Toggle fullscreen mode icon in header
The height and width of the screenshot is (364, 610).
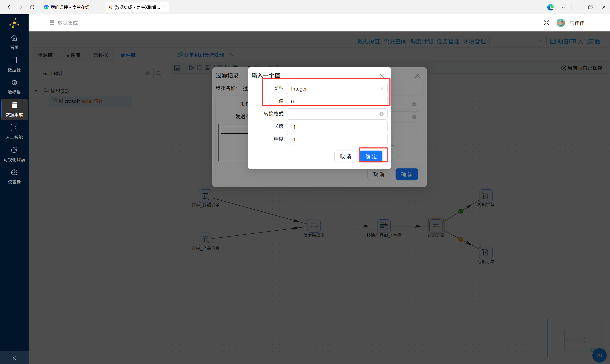546,23
